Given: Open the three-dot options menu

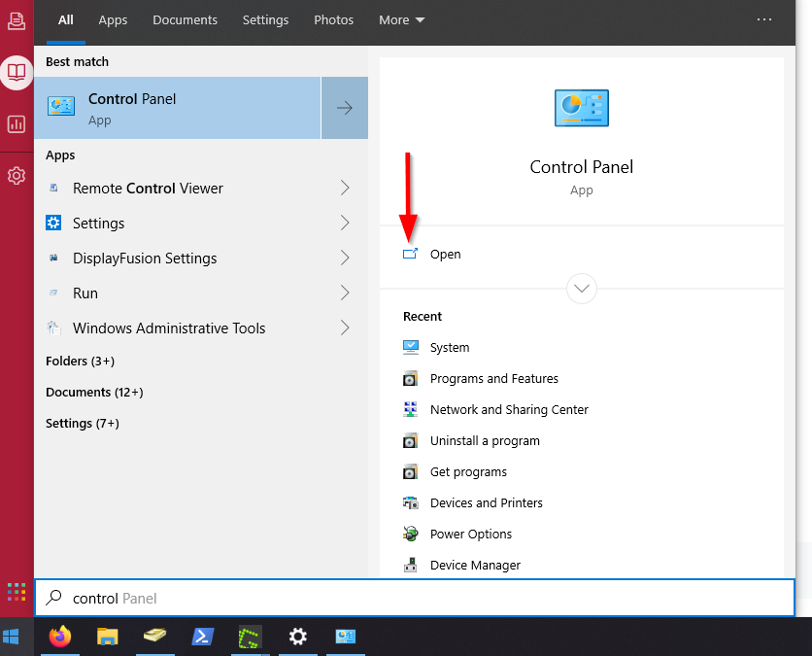Looking at the screenshot, I should click(763, 19).
